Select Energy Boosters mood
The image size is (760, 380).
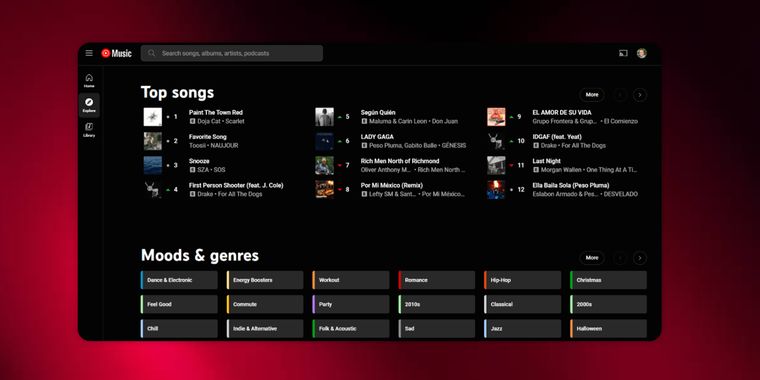click(265, 280)
